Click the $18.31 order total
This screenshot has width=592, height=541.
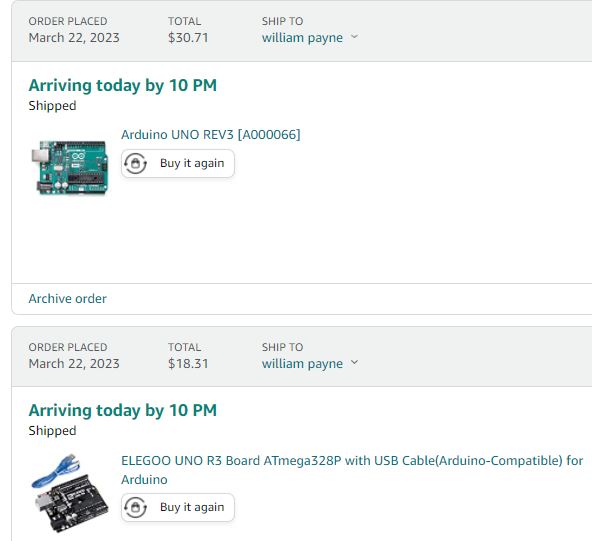(188, 364)
